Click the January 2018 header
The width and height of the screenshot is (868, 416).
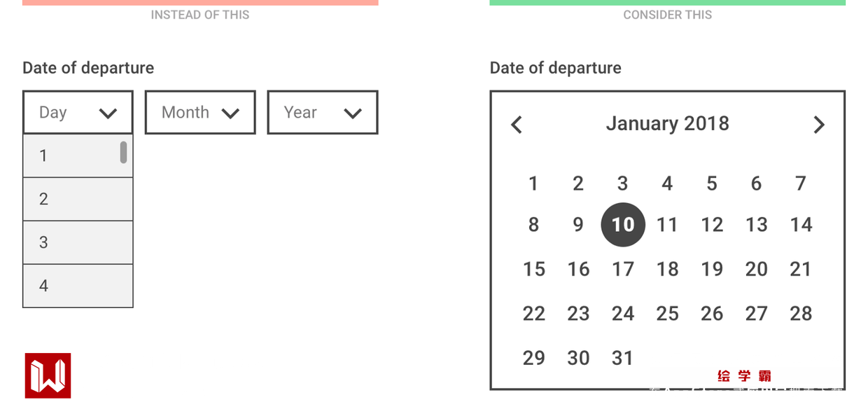667,124
